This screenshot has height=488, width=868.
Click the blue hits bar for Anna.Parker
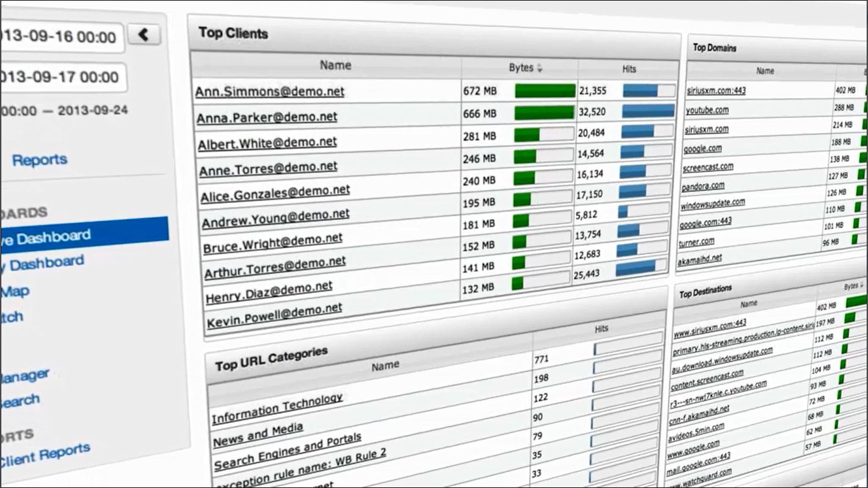[648, 111]
